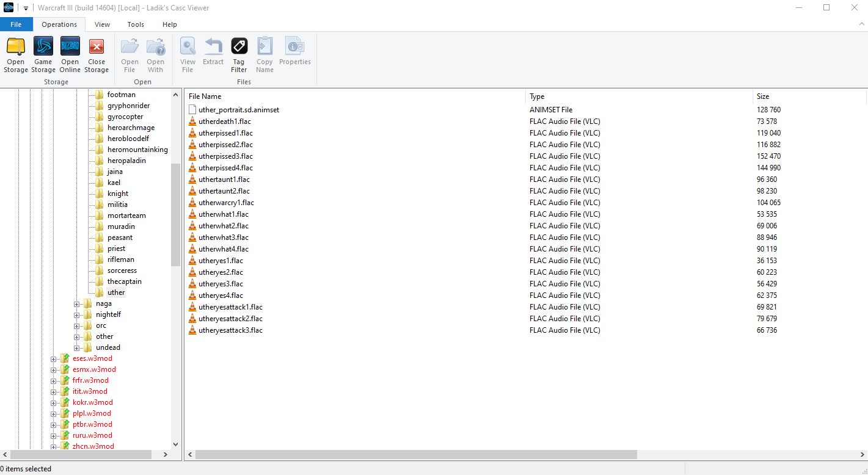This screenshot has width=868, height=475.
Task: Select the footman folder
Action: click(x=122, y=95)
